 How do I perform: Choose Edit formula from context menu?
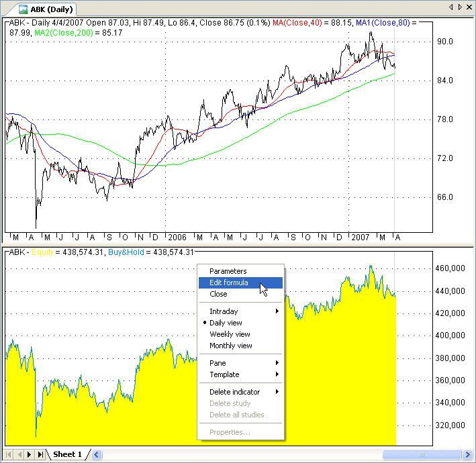point(229,282)
